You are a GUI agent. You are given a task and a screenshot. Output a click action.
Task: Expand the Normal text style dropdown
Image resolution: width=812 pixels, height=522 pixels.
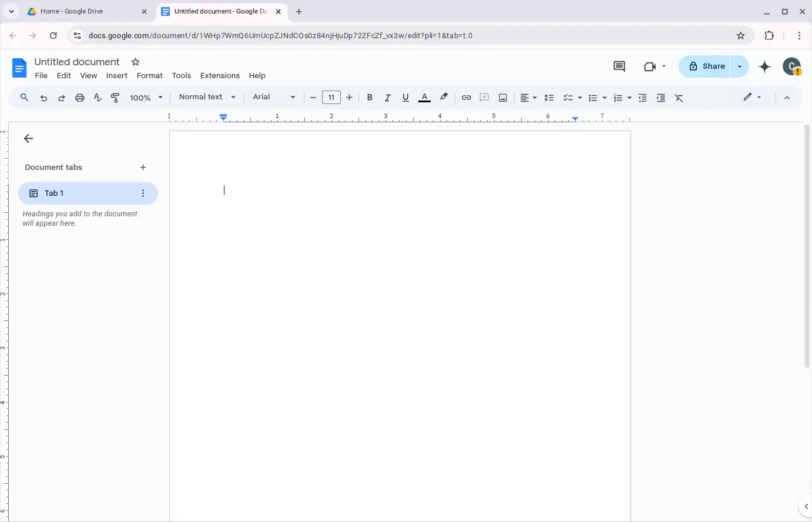coord(207,97)
